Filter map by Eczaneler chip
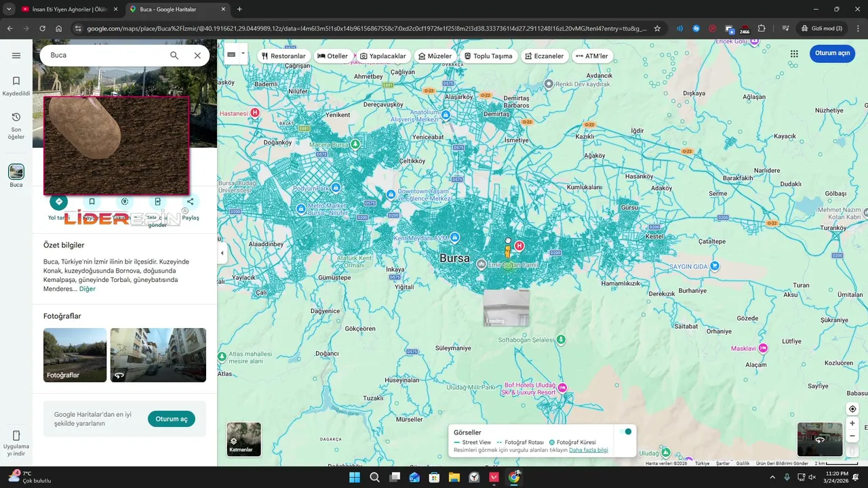This screenshot has height=488, width=868. click(545, 56)
